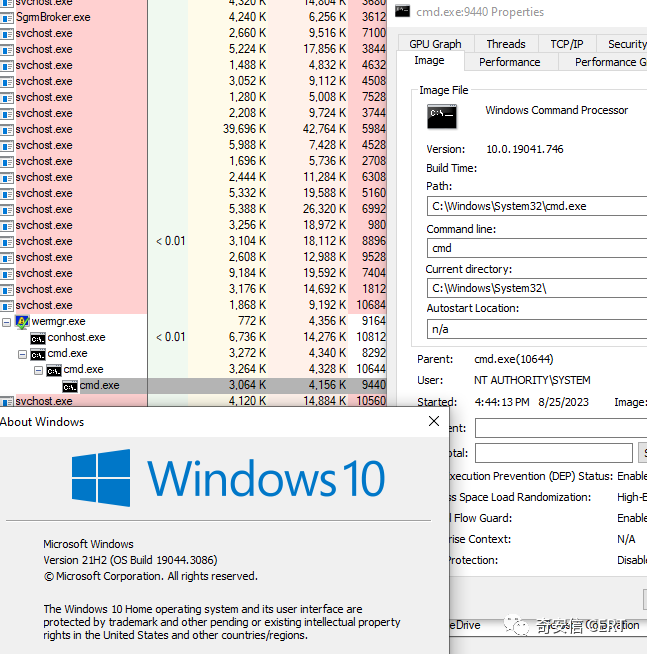Click the version text 10.0.19041.746
Screen dimensions: 647x654
coord(525,149)
